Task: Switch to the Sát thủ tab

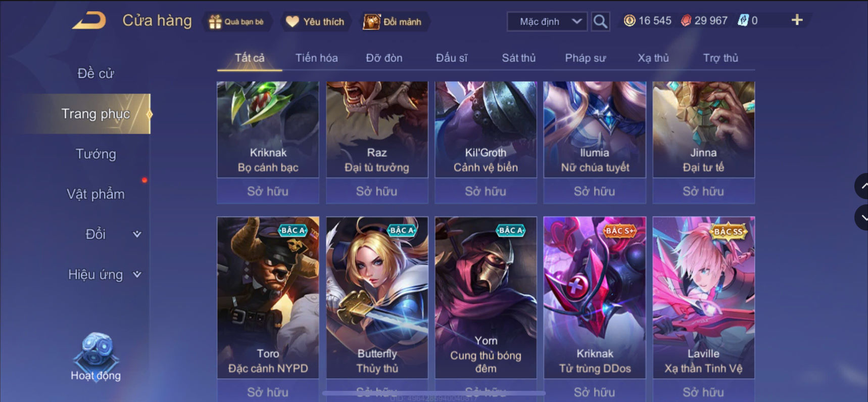Action: (518, 58)
